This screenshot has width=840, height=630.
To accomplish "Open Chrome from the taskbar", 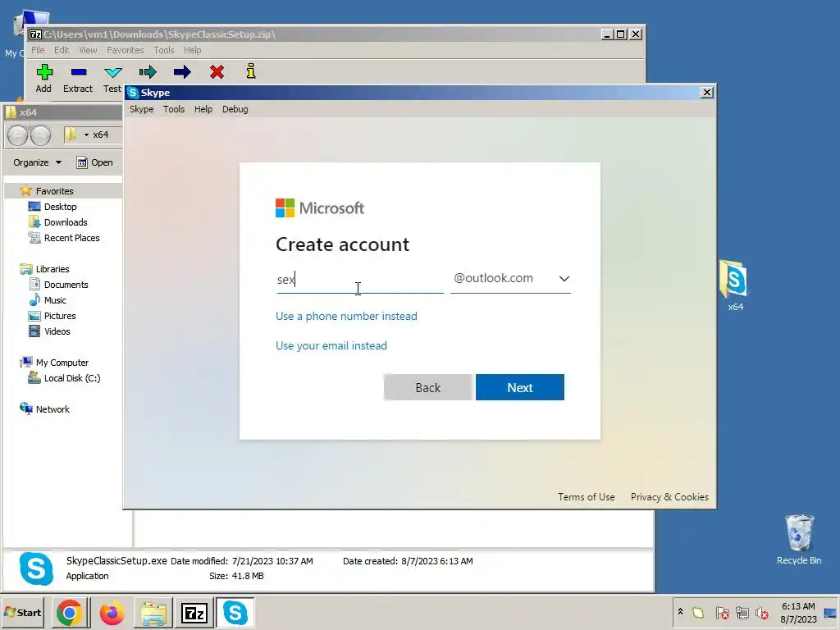I will tap(70, 613).
